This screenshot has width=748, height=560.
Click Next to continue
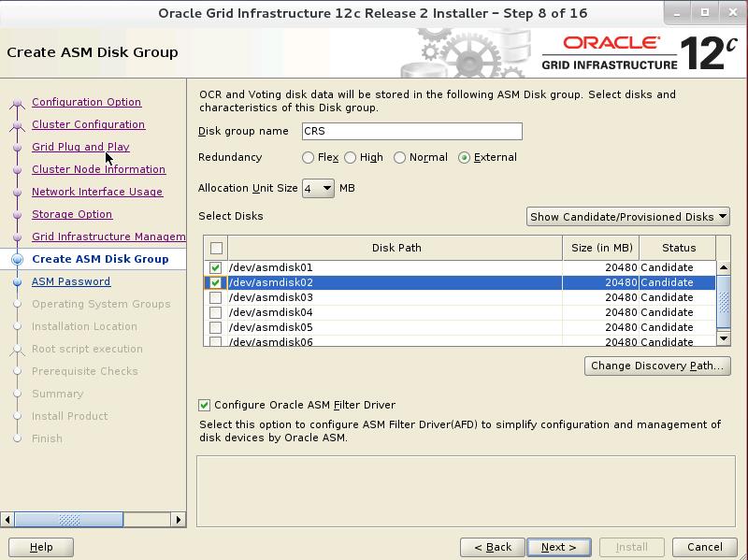click(x=559, y=547)
